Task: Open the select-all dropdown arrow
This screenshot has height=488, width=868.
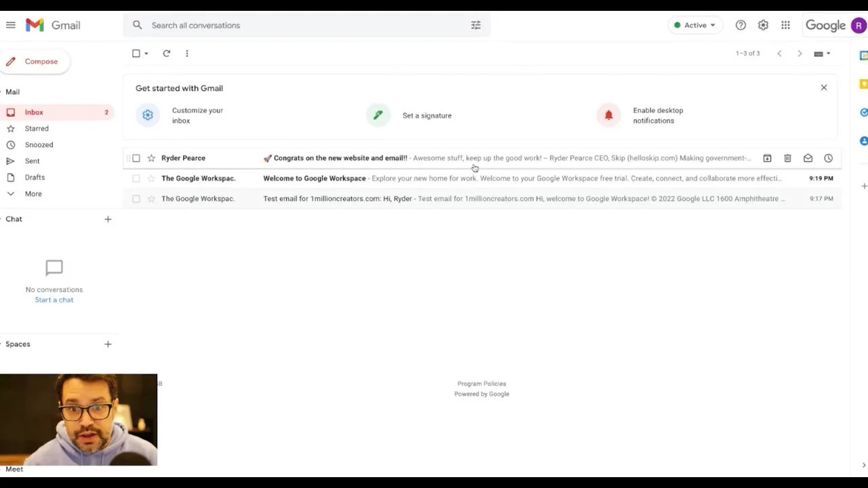Action: click(x=146, y=54)
